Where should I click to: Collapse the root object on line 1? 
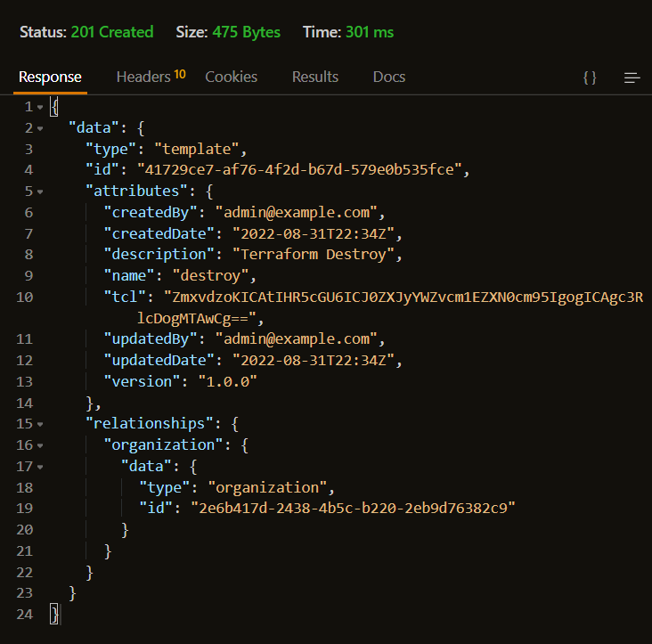pyautogui.click(x=40, y=107)
